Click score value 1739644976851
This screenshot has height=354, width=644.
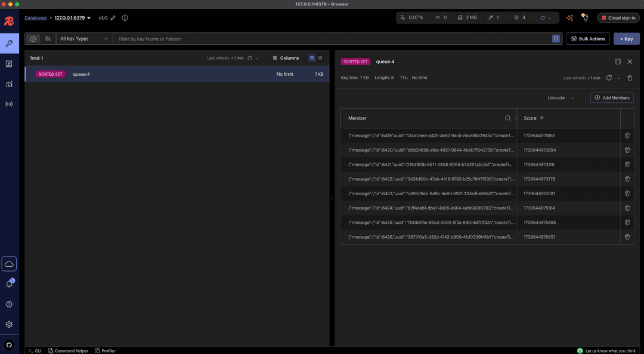(x=539, y=237)
